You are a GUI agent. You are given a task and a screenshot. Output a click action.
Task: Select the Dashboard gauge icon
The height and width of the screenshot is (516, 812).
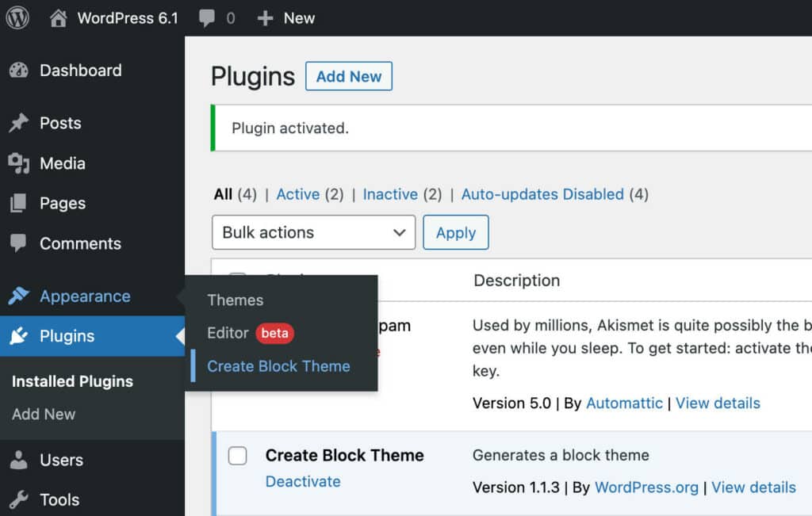click(x=20, y=71)
